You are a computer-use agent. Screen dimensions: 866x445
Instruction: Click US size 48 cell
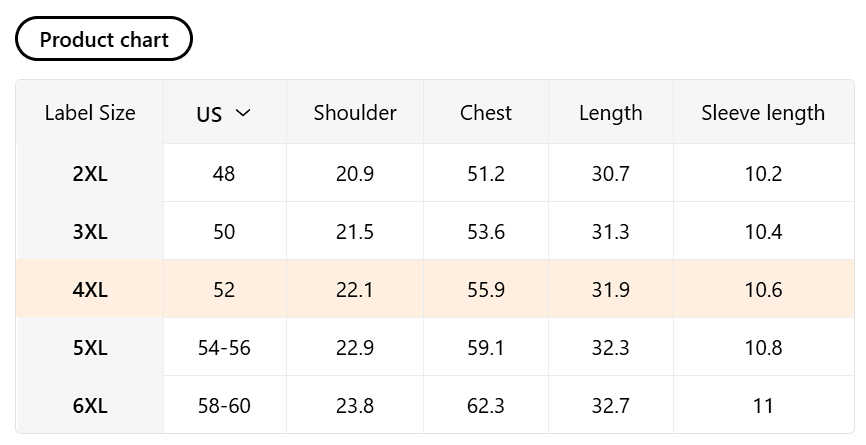tap(224, 174)
